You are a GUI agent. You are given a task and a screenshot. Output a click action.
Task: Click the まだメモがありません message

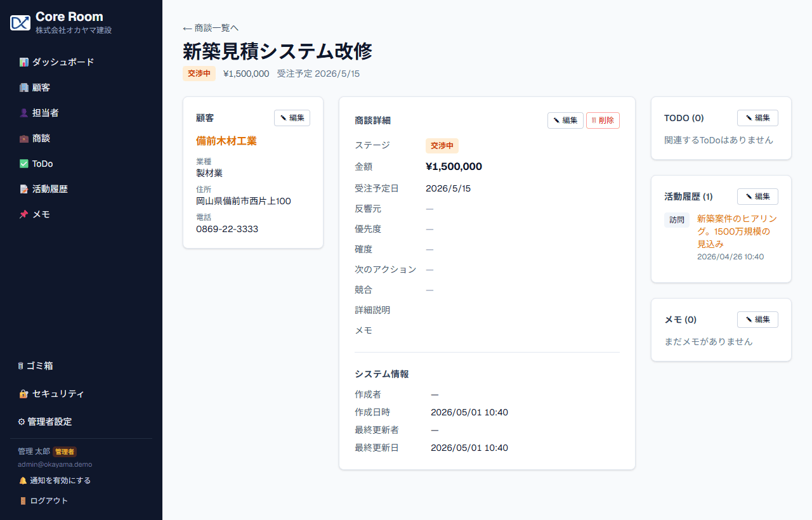coord(709,342)
